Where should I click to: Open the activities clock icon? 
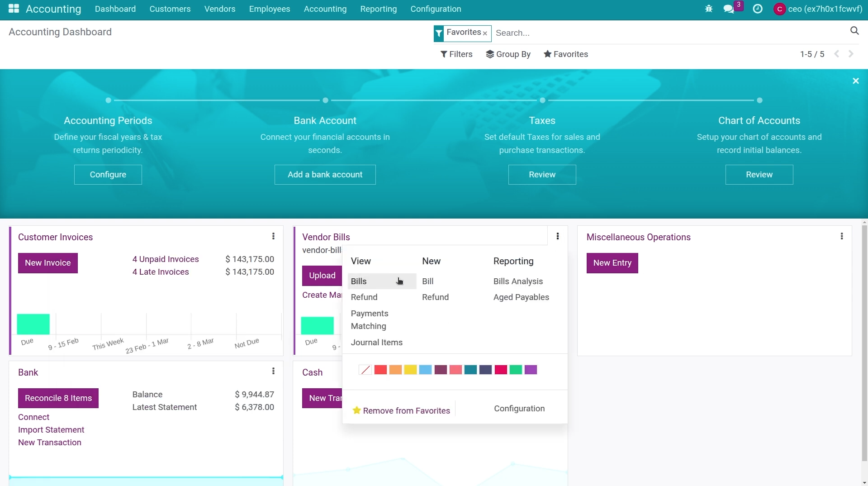tap(758, 9)
